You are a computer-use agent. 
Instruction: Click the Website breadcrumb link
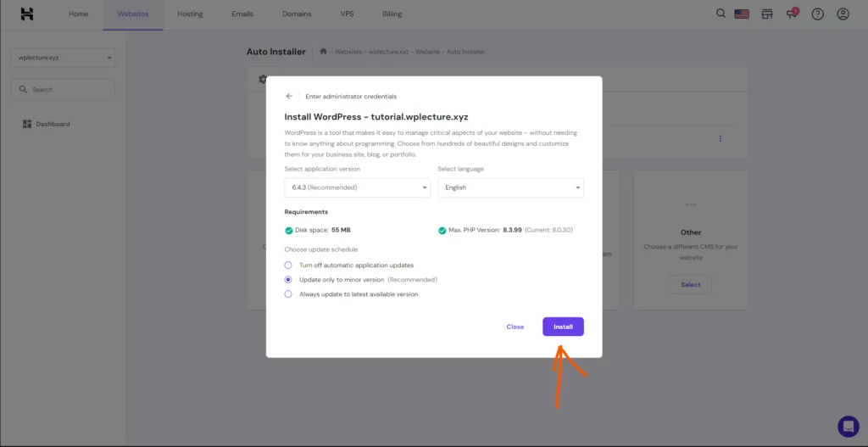[x=428, y=52]
